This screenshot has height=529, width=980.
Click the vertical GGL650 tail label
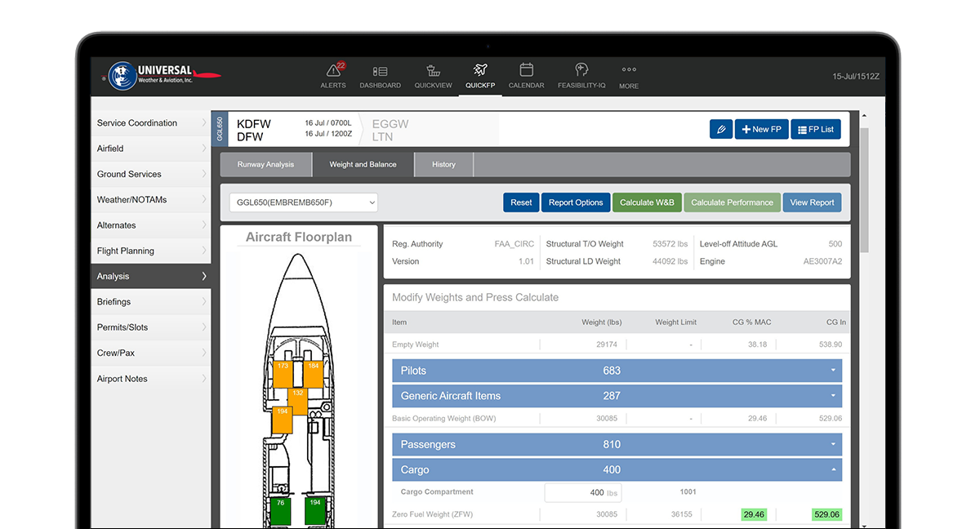[x=218, y=129]
